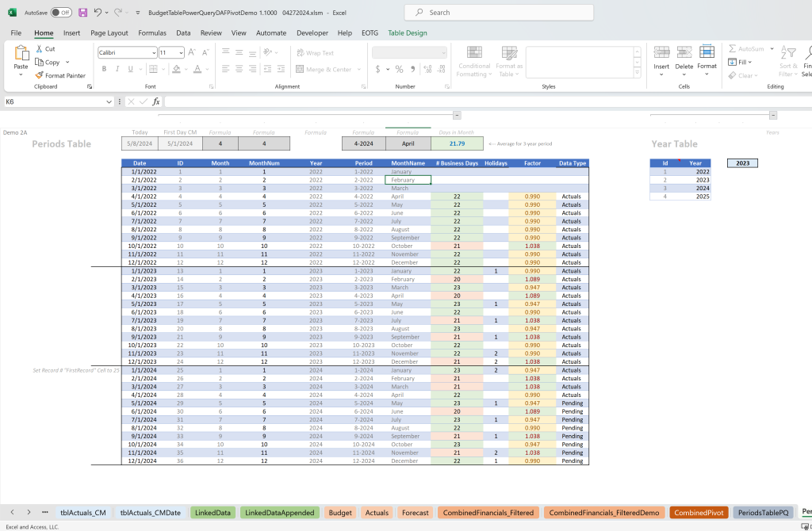Expand the Name Box dropdown
Image resolution: width=812 pixels, height=531 pixels.
point(109,102)
